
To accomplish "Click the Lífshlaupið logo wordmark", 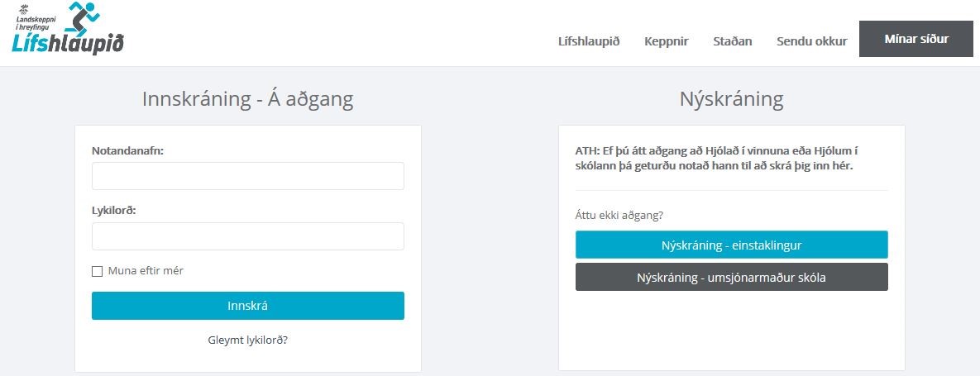I will tap(68, 45).
